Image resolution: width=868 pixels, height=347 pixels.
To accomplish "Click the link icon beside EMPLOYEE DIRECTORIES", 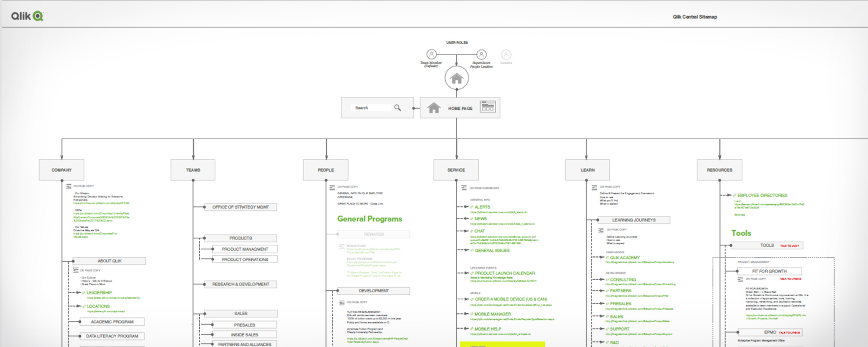I will (735, 196).
